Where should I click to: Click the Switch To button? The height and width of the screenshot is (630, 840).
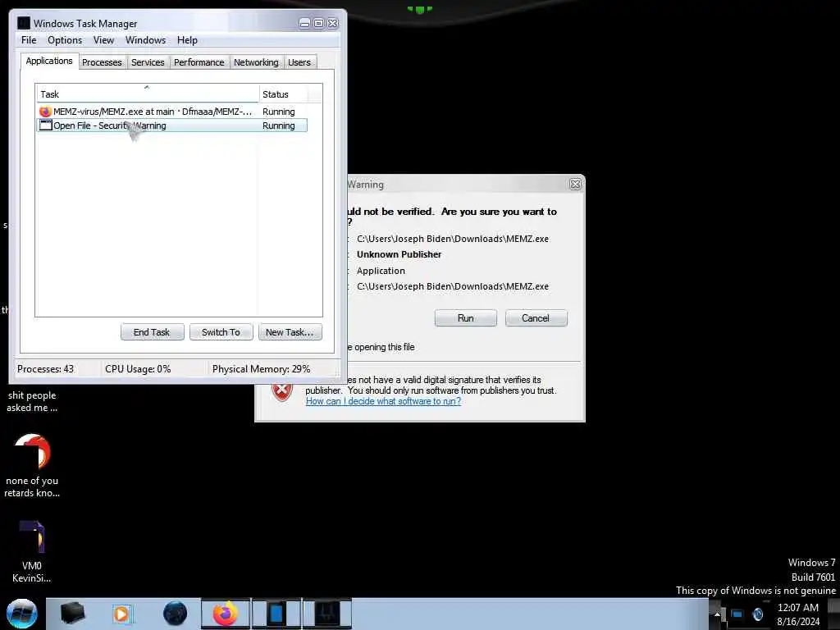click(x=221, y=332)
